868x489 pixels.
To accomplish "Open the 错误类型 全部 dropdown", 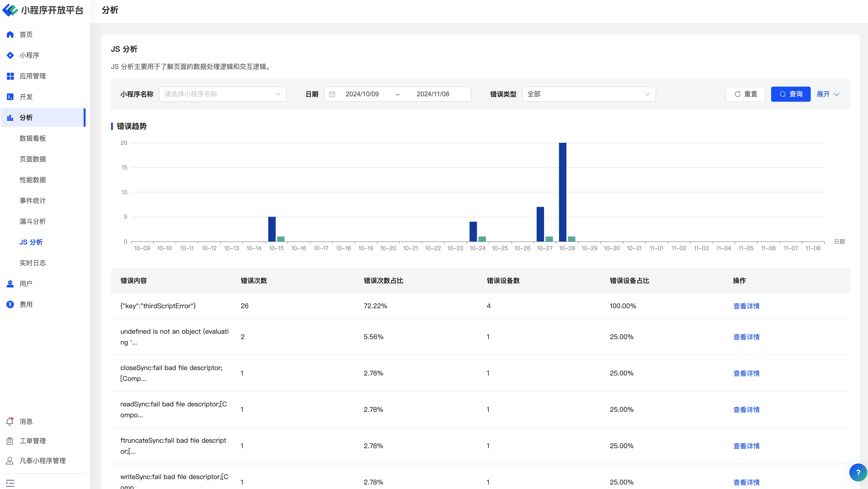I will point(588,94).
